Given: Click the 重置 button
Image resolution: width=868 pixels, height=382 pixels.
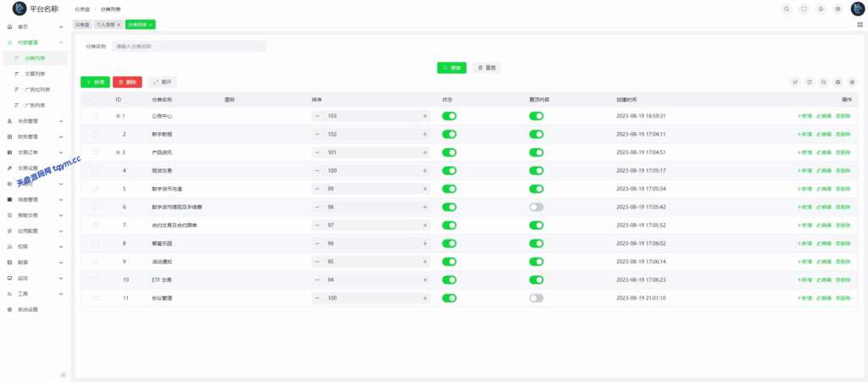Looking at the screenshot, I should click(x=487, y=68).
